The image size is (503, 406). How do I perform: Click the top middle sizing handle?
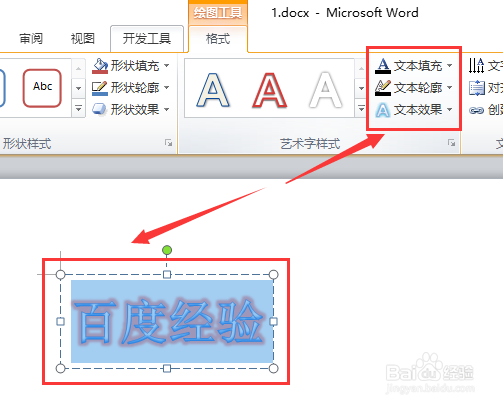(x=167, y=275)
